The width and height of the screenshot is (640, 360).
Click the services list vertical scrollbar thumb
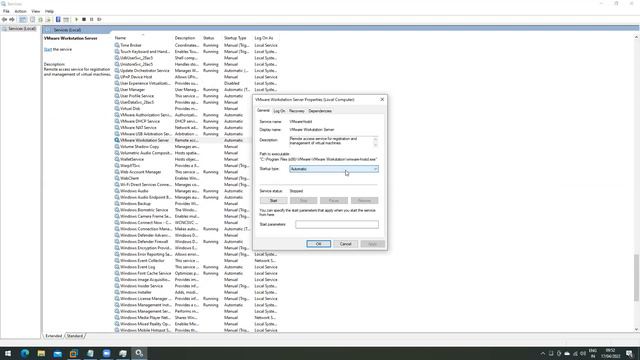[x=636, y=278]
